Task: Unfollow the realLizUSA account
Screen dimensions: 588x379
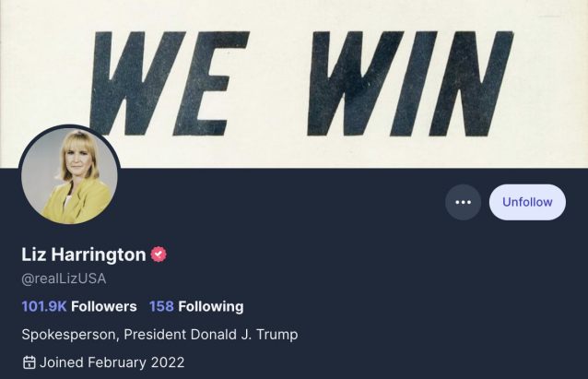Action: point(527,202)
